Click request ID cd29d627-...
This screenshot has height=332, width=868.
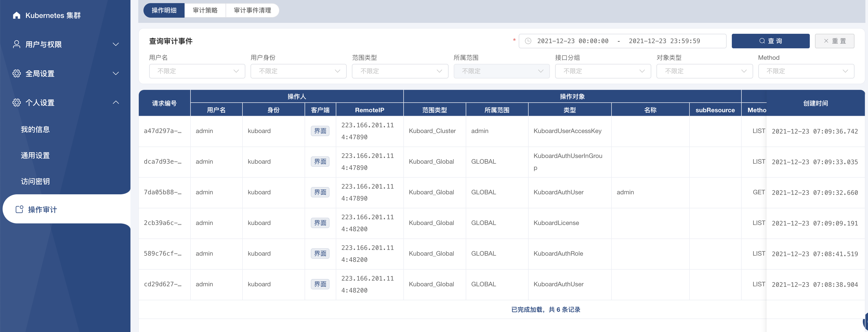pyautogui.click(x=163, y=284)
